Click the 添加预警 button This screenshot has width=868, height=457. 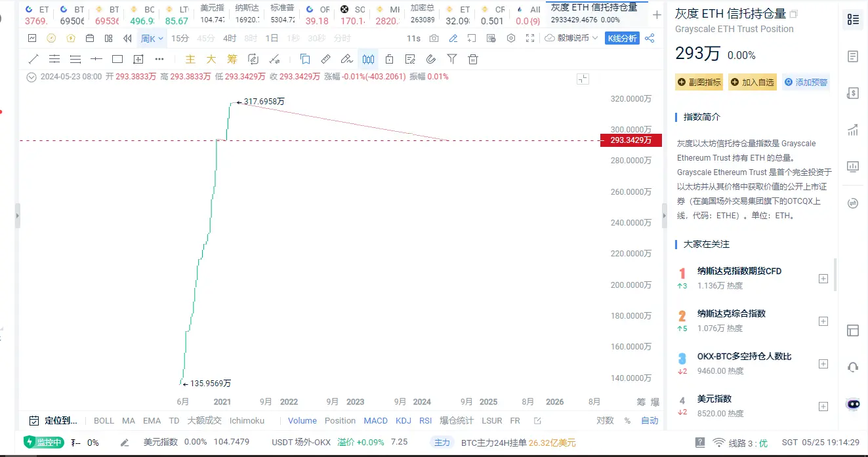(806, 83)
